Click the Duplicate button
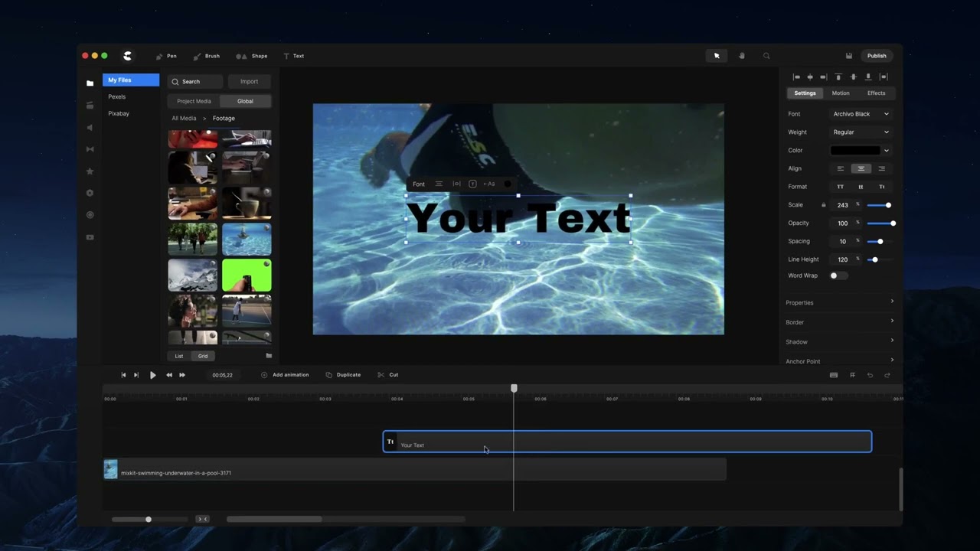The image size is (980, 551). pyautogui.click(x=343, y=375)
